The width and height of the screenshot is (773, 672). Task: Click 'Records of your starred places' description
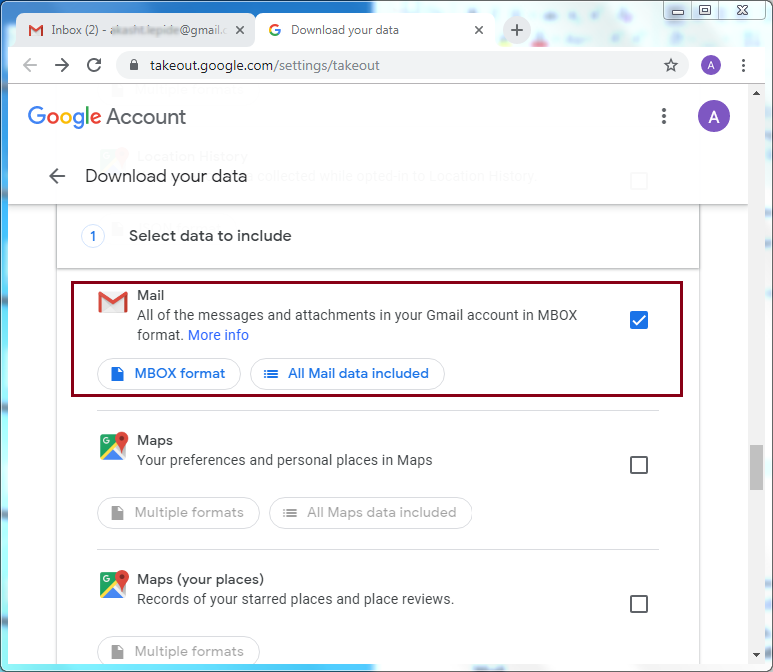[x=295, y=600]
